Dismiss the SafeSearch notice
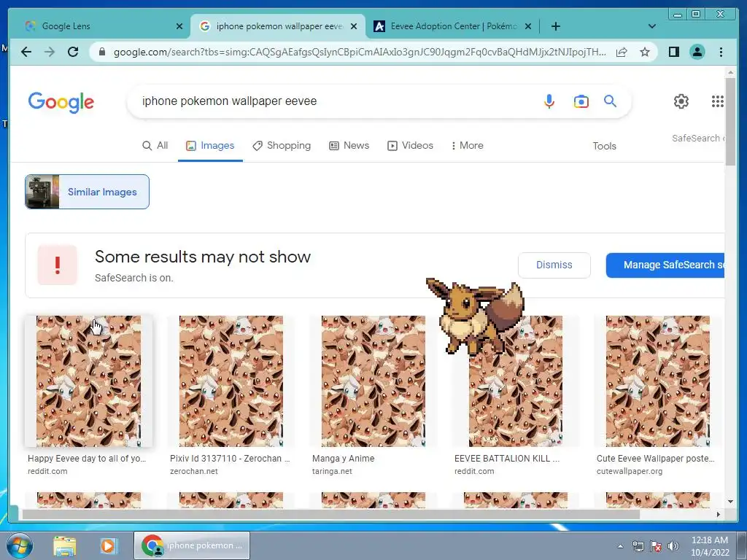 point(554,265)
